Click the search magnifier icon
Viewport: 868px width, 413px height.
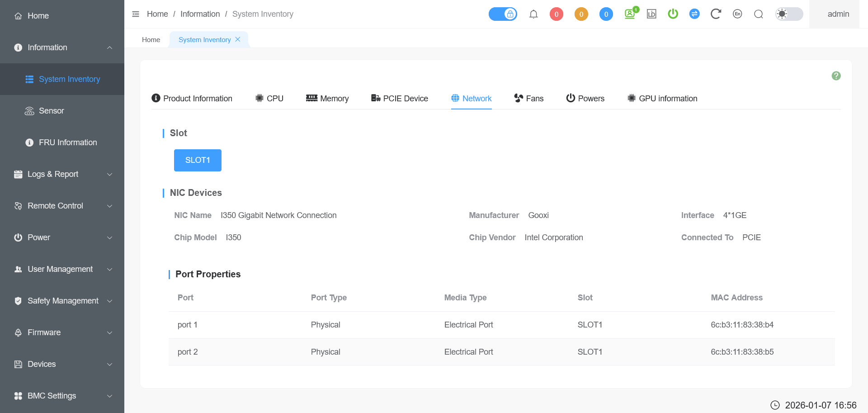pyautogui.click(x=759, y=14)
